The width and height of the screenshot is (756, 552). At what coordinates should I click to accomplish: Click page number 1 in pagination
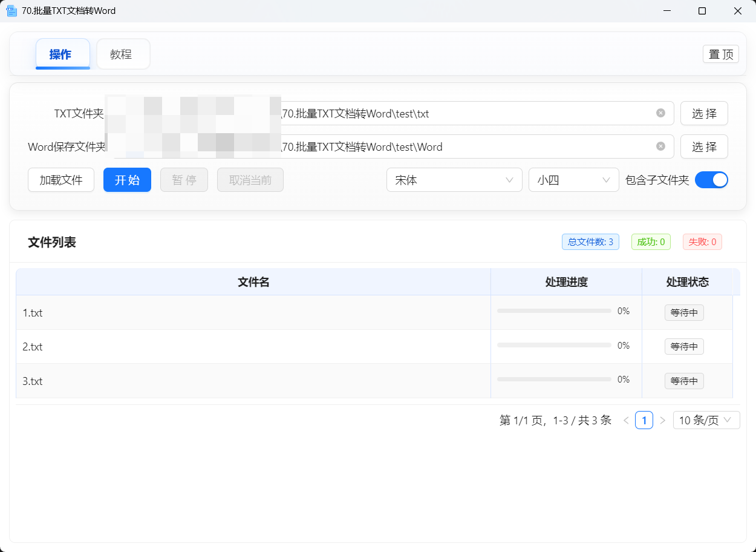pyautogui.click(x=644, y=420)
